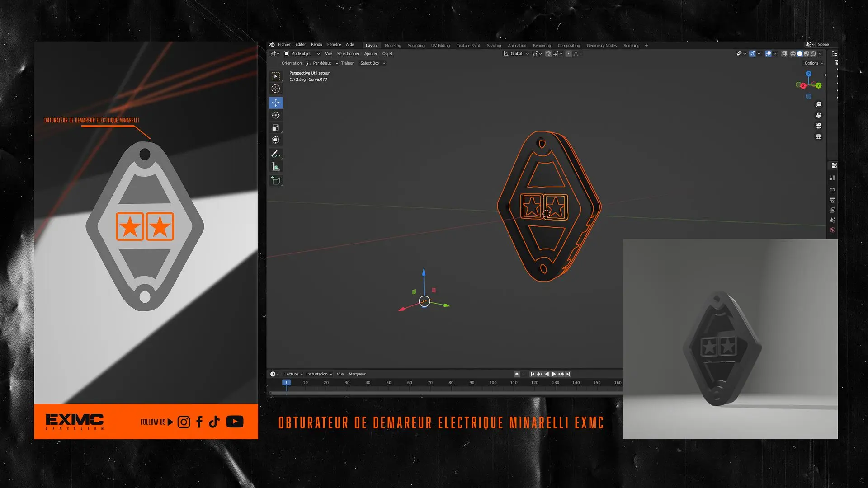Open the Mode objet dropdown
The width and height of the screenshot is (868, 488).
[302, 54]
